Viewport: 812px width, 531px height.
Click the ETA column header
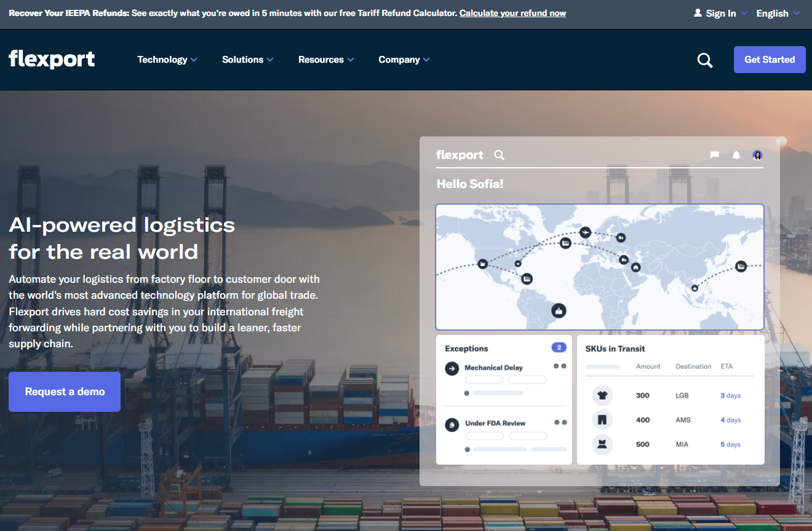pos(726,366)
